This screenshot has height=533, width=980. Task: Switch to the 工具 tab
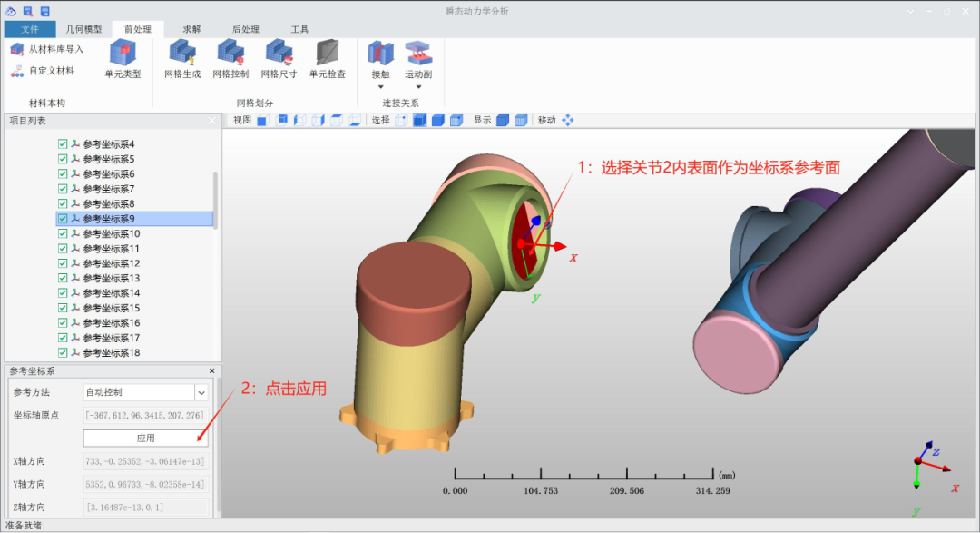coord(299,29)
